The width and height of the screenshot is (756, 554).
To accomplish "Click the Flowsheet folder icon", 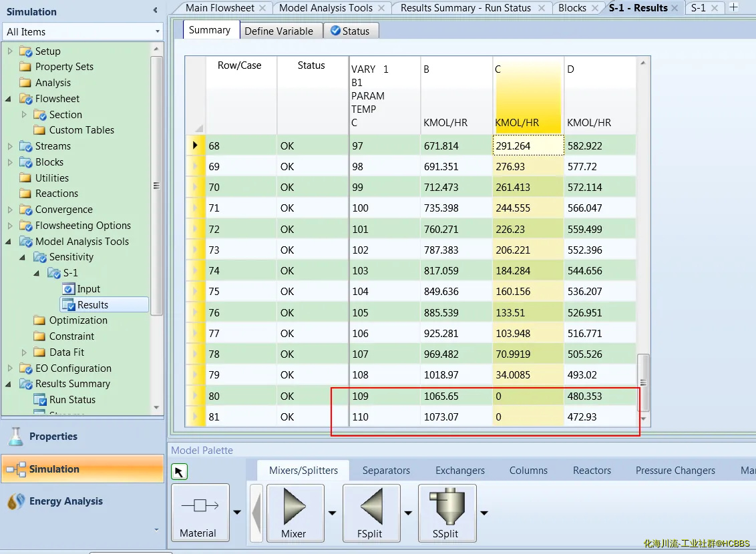I will pos(25,99).
